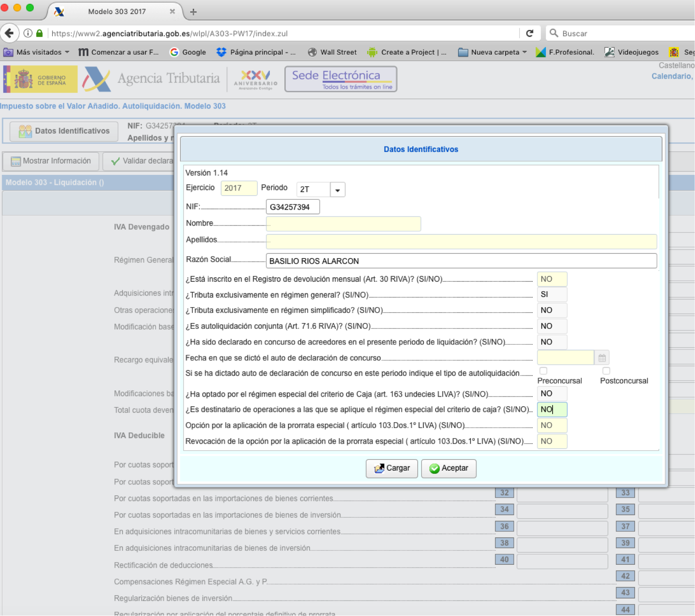Click the Mostrar Información button
695x616 pixels.
[x=51, y=161]
